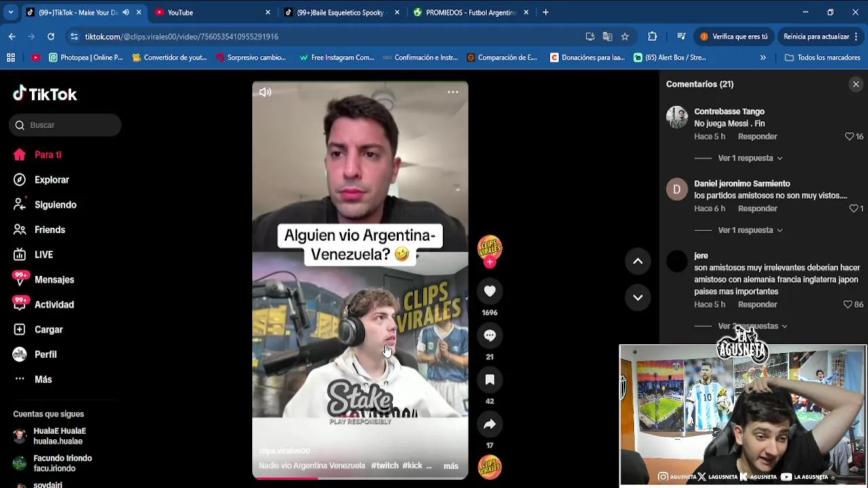Open the #kick hashtag
The image size is (868, 488).
[412, 466]
